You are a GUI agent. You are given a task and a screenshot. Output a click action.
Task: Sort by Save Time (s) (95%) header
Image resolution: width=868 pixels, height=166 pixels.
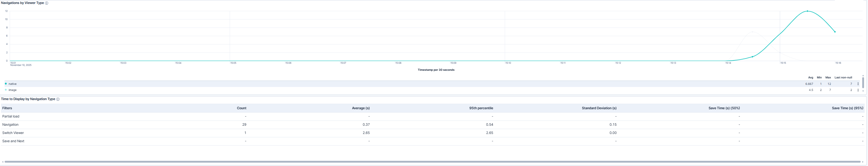848,108
